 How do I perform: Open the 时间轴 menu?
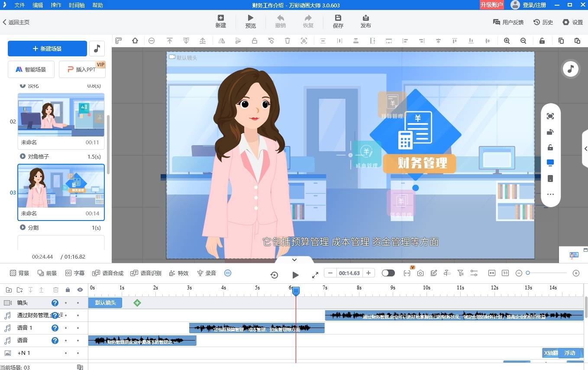tap(77, 5)
